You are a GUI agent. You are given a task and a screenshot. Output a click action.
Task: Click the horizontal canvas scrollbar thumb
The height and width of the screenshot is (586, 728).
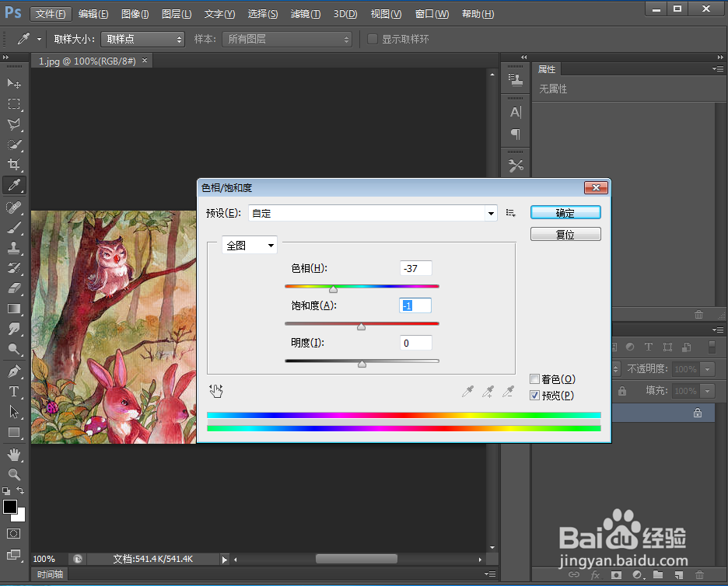coord(356,559)
